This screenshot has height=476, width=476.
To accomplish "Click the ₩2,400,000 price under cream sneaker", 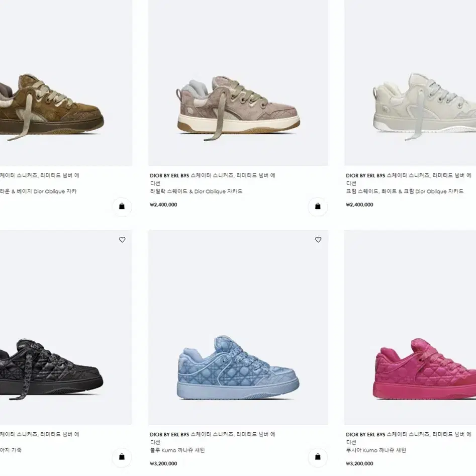I will [x=359, y=205].
